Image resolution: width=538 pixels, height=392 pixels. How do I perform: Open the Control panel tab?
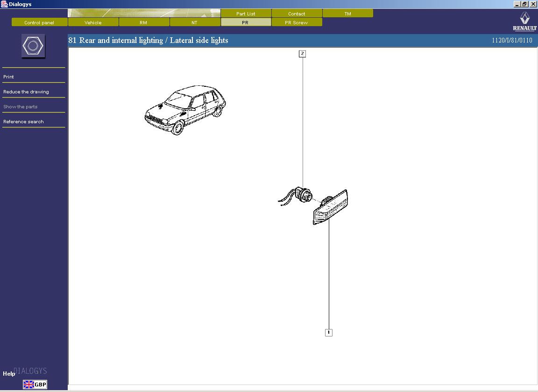coord(39,23)
